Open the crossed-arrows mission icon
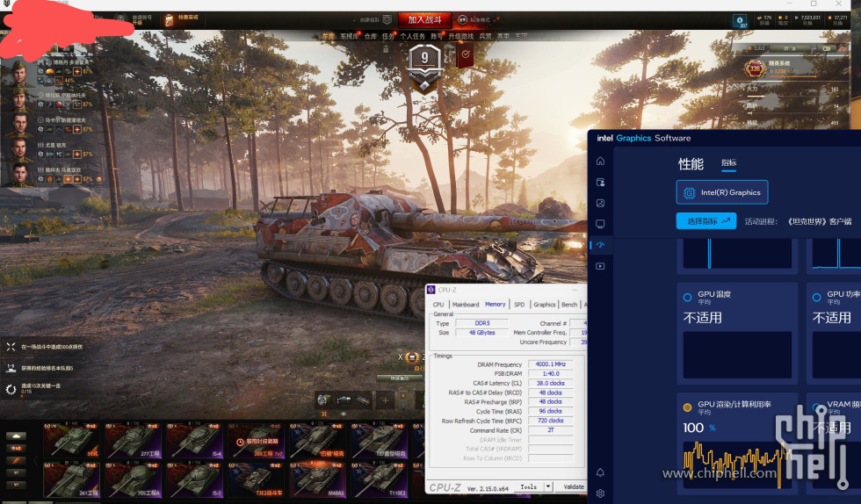861x504 pixels. 11,347
